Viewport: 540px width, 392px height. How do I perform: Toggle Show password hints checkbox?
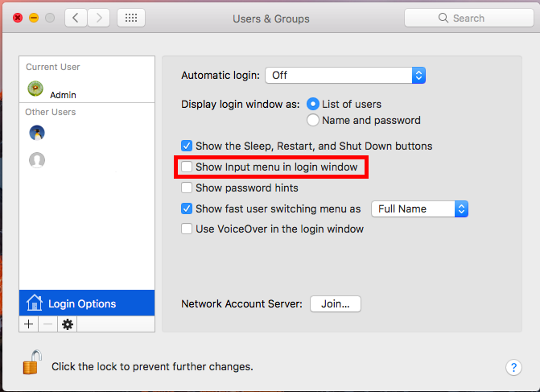point(187,188)
